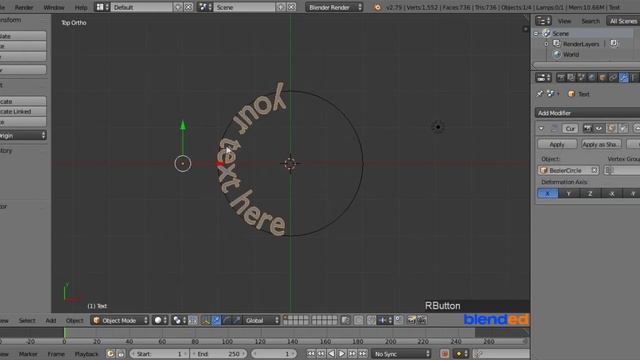Image resolution: width=640 pixels, height=360 pixels.
Task: Open the Object properties tab
Action: (602, 78)
